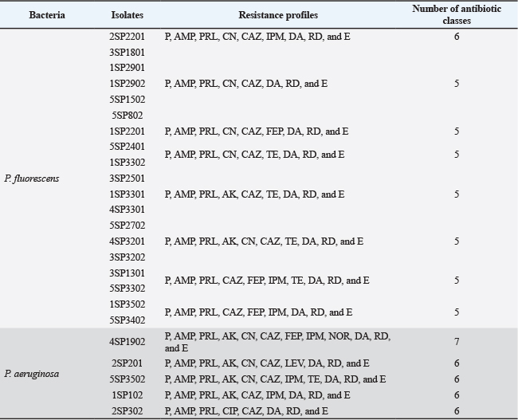Click the Number of antibiotic classes header

pos(457,15)
